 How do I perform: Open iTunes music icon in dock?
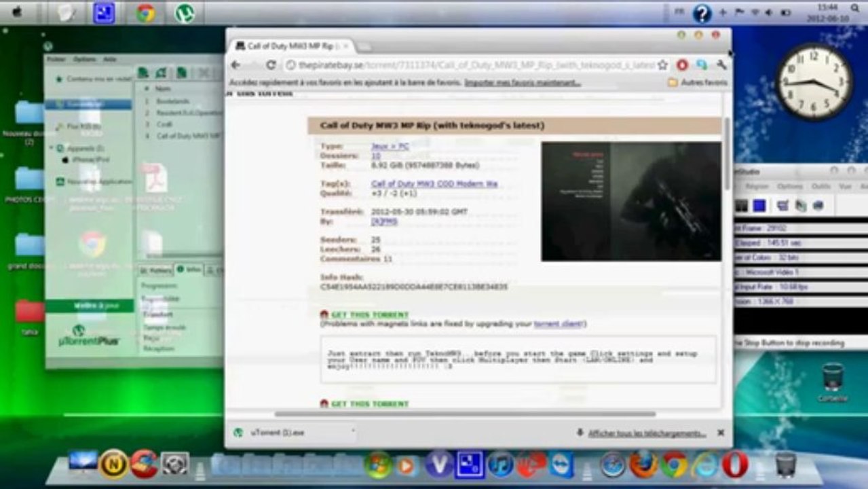point(501,465)
